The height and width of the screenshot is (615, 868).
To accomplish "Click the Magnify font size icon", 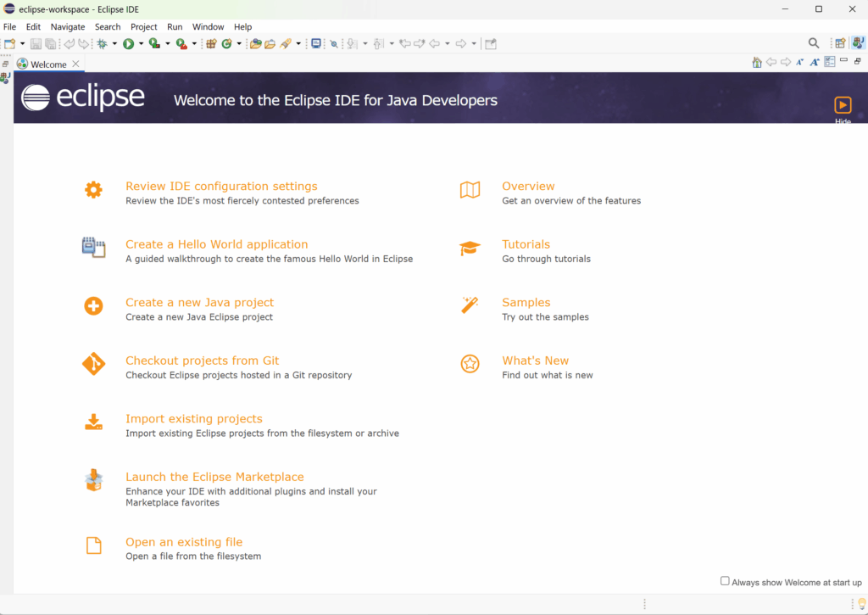I will 815,63.
